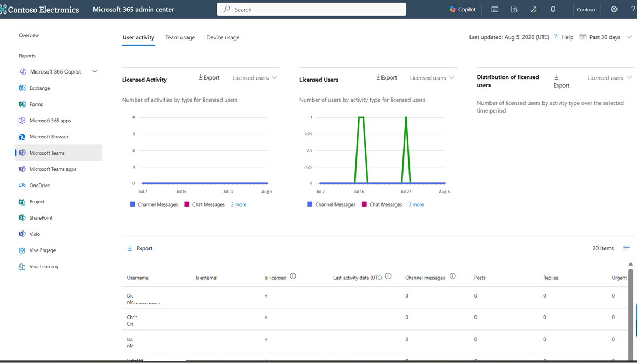644x363 pixels.
Task: Open column options icon beside 20 items
Action: tap(626, 247)
